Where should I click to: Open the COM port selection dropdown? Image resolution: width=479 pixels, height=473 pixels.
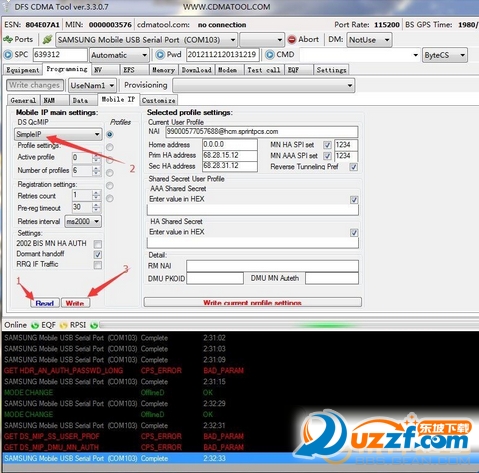pyautogui.click(x=147, y=40)
